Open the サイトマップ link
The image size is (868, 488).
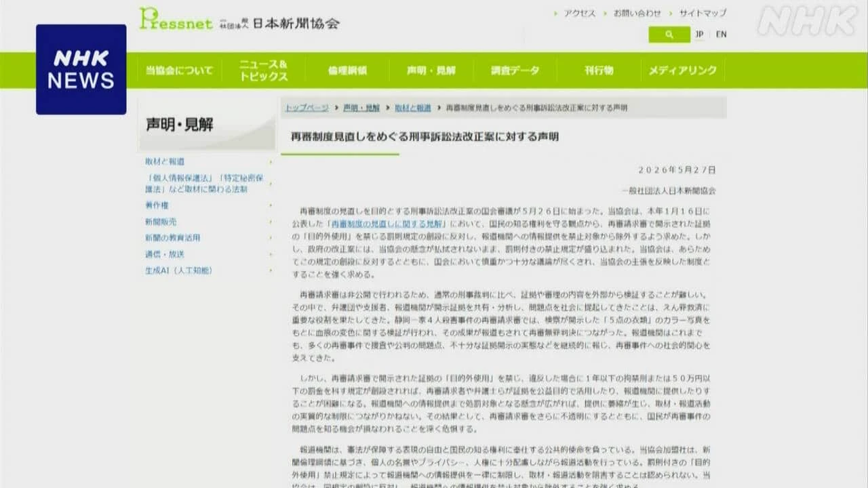(x=703, y=13)
